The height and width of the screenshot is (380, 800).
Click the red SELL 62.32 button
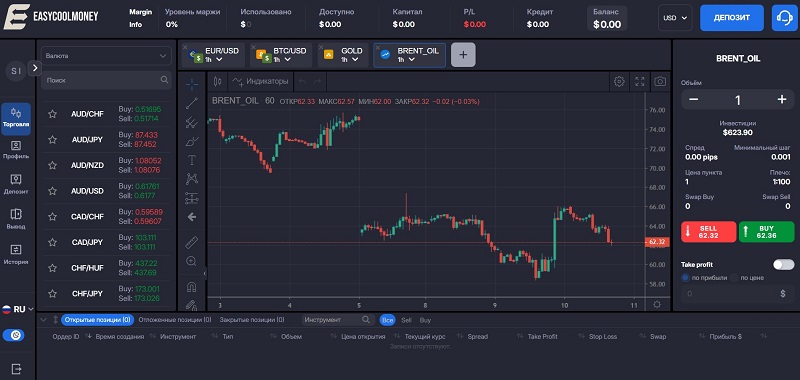(x=709, y=232)
